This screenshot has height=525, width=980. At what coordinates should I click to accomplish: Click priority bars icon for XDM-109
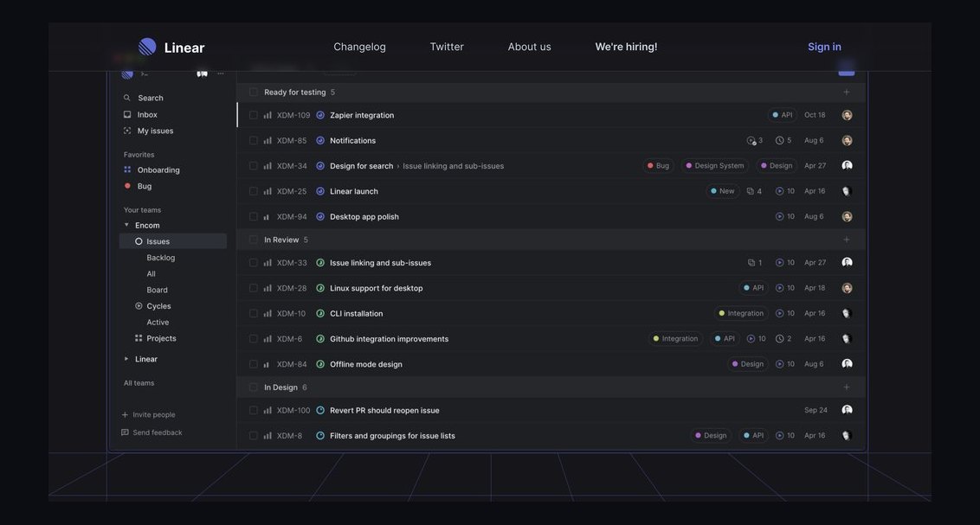click(x=268, y=115)
